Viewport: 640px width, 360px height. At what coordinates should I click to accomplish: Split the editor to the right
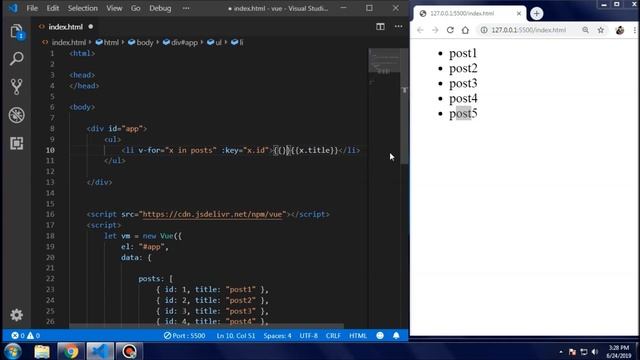coord(380,27)
